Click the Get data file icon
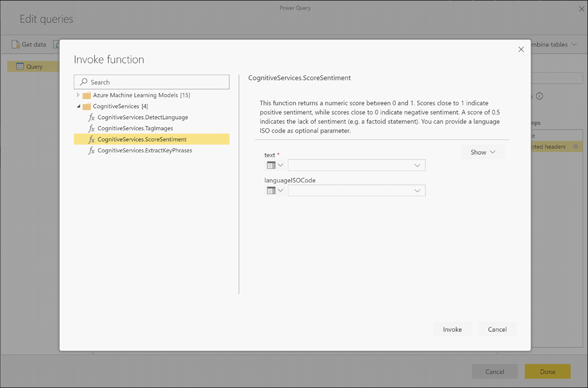 point(15,44)
